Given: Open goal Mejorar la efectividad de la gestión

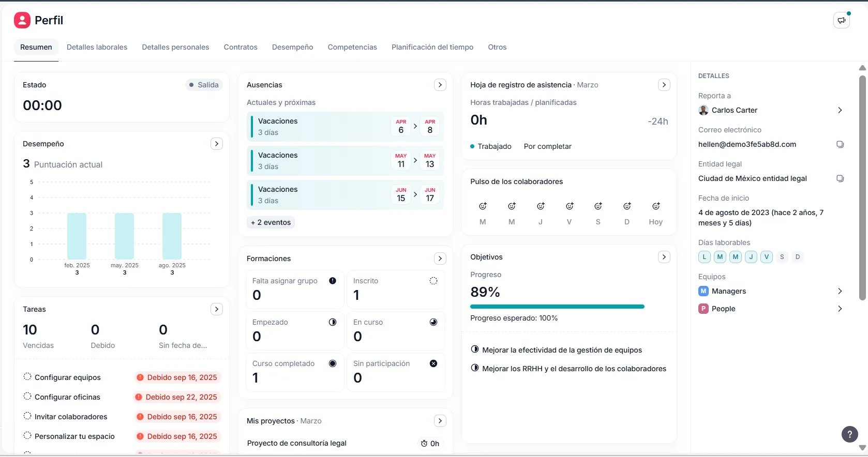Looking at the screenshot, I should [x=562, y=350].
